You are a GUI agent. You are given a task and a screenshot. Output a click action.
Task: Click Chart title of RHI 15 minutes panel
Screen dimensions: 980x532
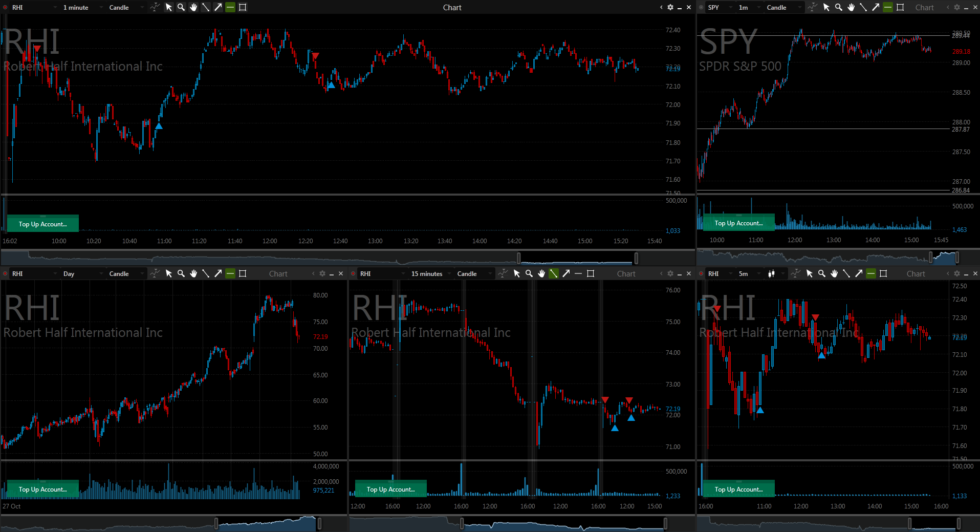coord(626,273)
